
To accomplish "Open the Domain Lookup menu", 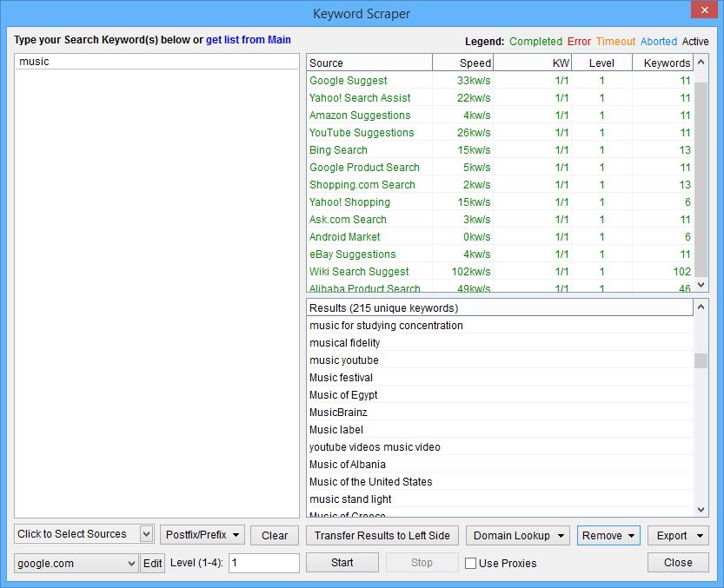I will point(517,535).
